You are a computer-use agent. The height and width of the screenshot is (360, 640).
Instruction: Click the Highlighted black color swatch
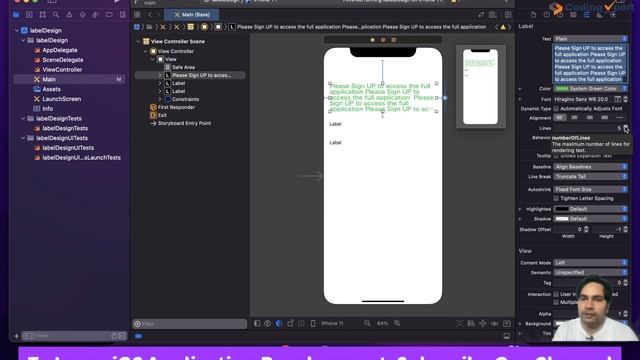click(562, 209)
